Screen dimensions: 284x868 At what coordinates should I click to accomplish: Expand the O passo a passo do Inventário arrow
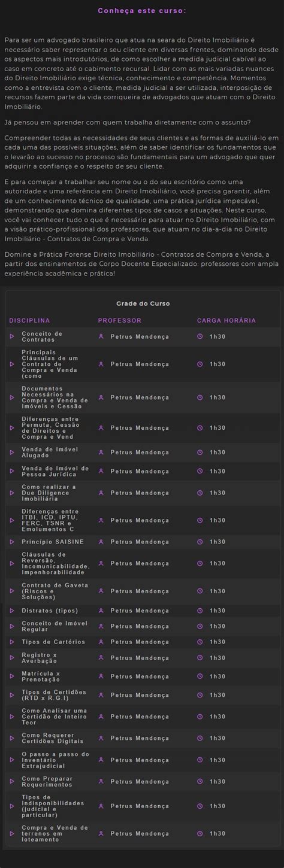pyautogui.click(x=12, y=760)
